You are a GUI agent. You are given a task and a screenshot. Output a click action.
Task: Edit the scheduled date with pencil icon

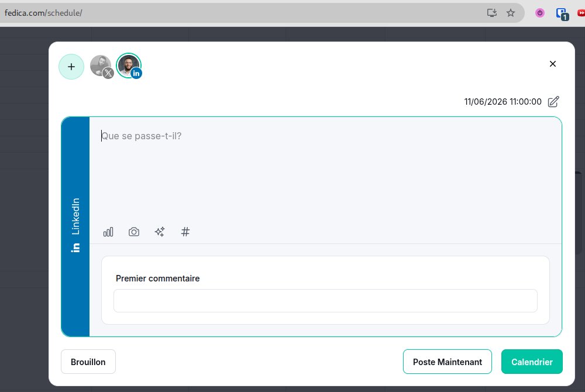(553, 101)
